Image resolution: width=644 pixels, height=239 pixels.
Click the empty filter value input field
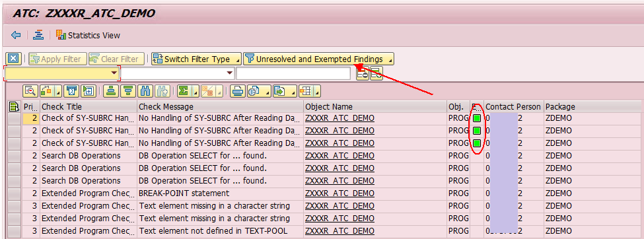[293, 73]
